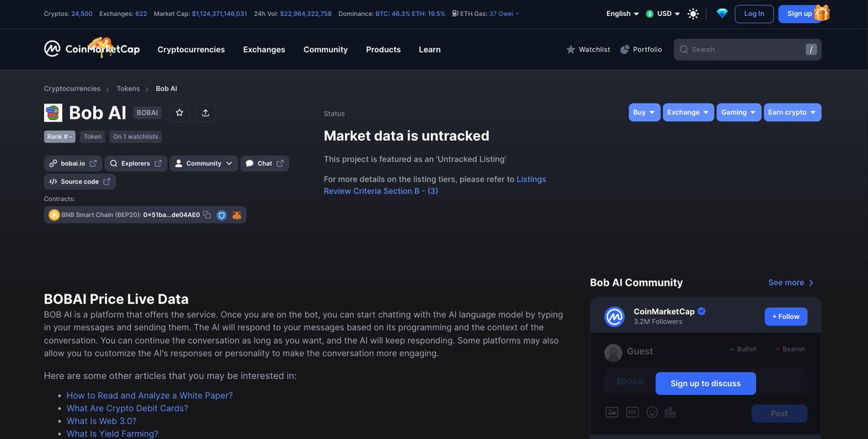Click See more in Bob AI Community

click(x=791, y=283)
